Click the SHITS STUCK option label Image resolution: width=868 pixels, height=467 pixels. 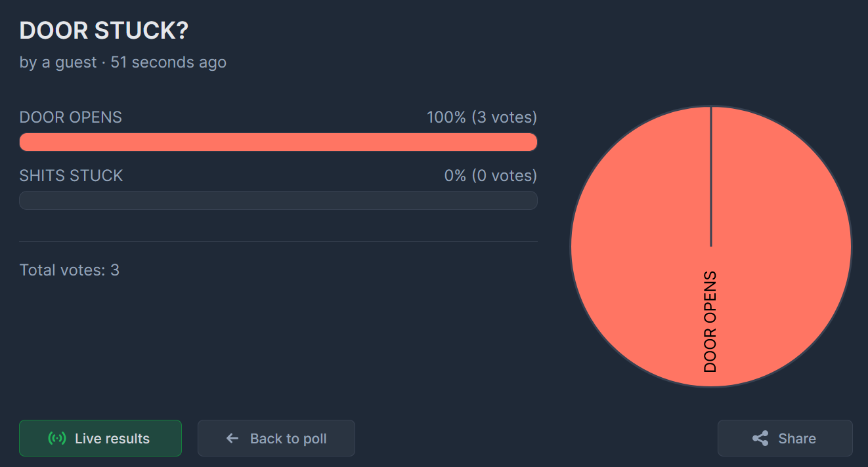click(x=71, y=175)
